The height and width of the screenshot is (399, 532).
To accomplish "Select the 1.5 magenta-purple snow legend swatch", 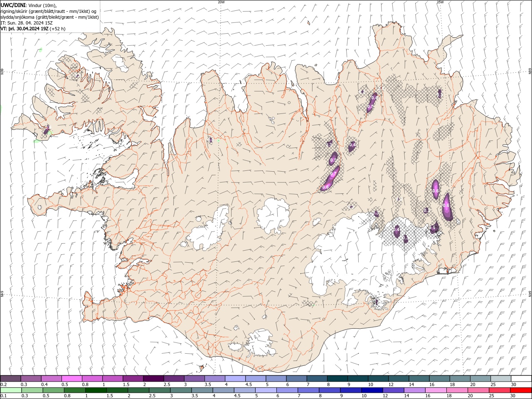I will (133, 379).
